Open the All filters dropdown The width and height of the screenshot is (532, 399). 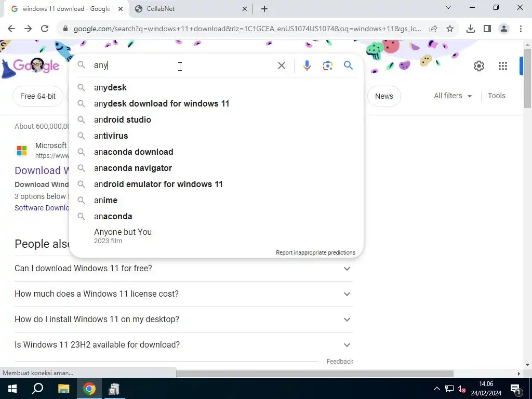tap(453, 96)
